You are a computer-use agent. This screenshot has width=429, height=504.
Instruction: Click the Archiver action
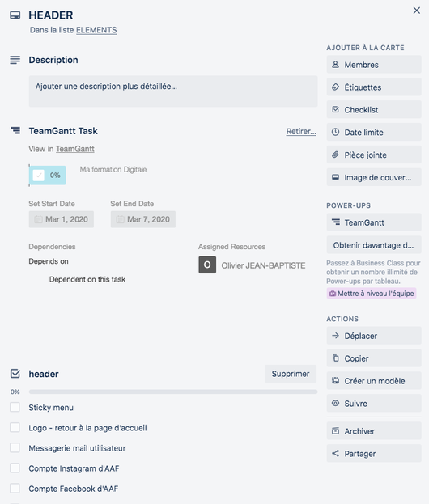[x=374, y=431]
